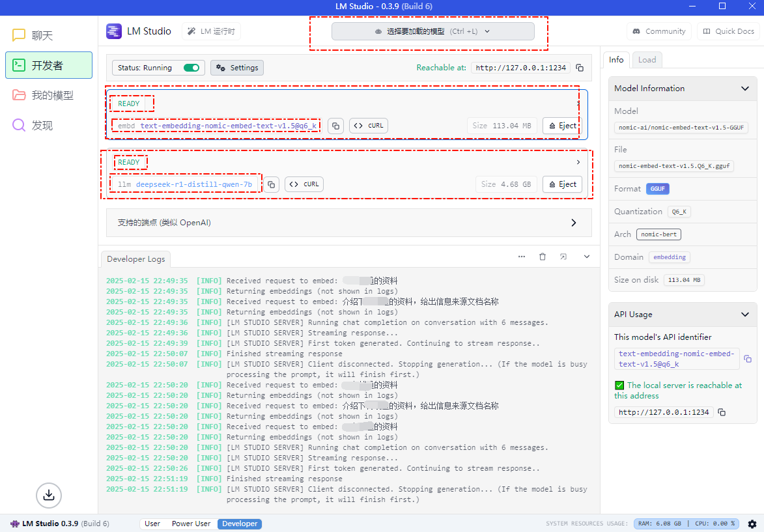Clear Developer Logs with trash icon

pos(543,257)
